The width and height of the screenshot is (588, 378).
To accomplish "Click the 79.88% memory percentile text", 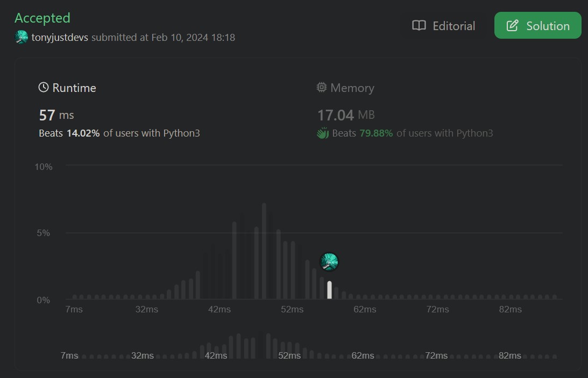I will [376, 133].
